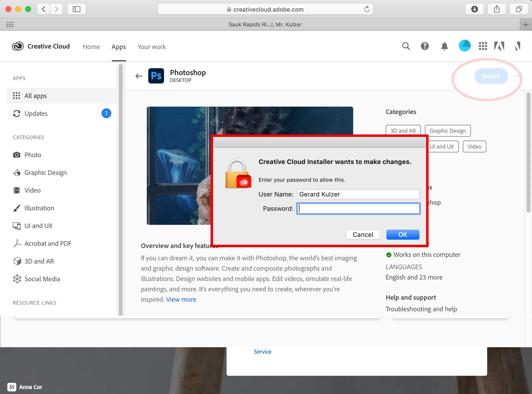This screenshot has width=532, height=394.
Task: Select the Acrobat and PDF category icon
Action: 17,243
